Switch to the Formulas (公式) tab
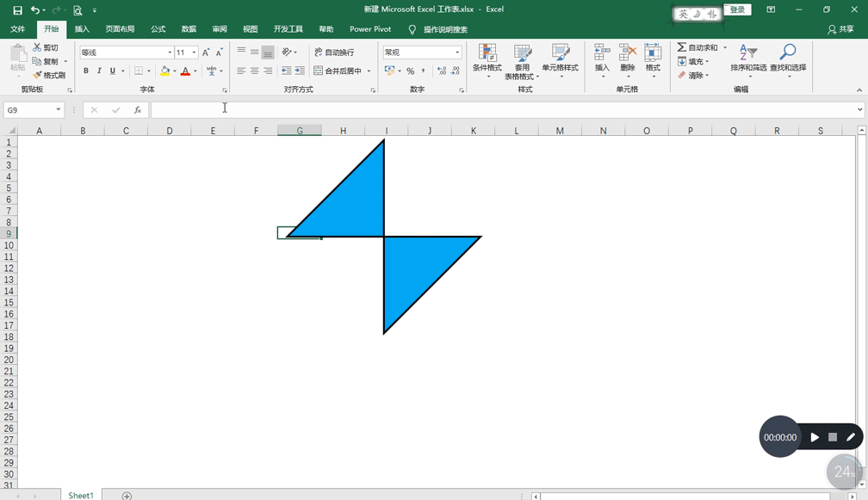The height and width of the screenshot is (500, 868). (158, 28)
